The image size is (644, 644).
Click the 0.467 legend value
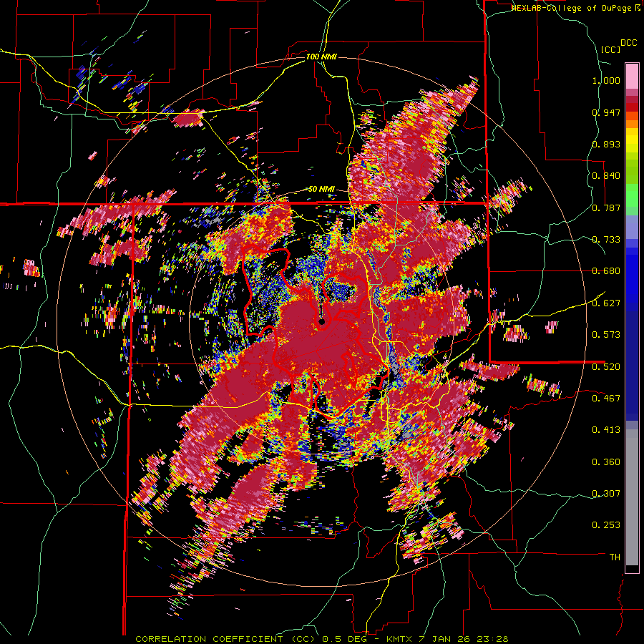(x=606, y=398)
